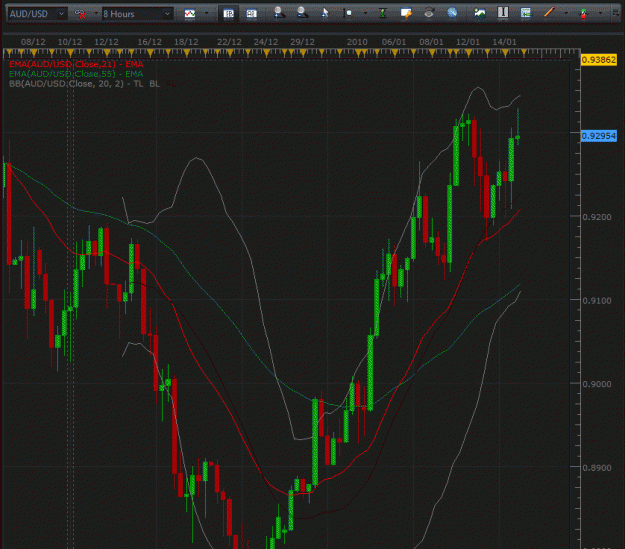625x549 pixels.
Task: Click the 29/12 date label on time axis
Action: [x=303, y=42]
